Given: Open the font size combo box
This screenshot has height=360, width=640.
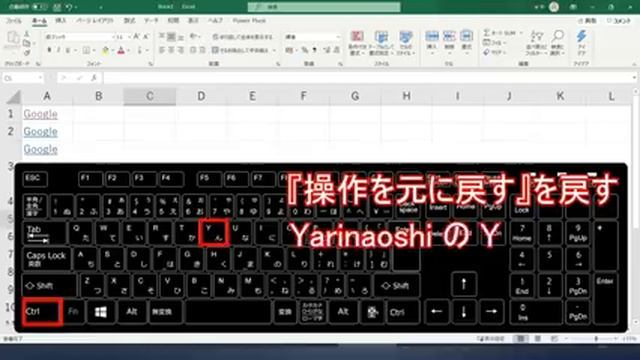Looking at the screenshot, I should click(x=123, y=37).
